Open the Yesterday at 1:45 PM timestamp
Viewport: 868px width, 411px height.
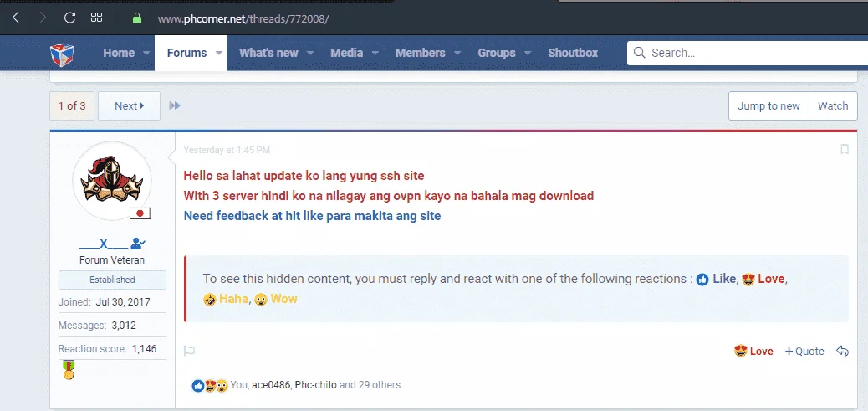tap(227, 150)
